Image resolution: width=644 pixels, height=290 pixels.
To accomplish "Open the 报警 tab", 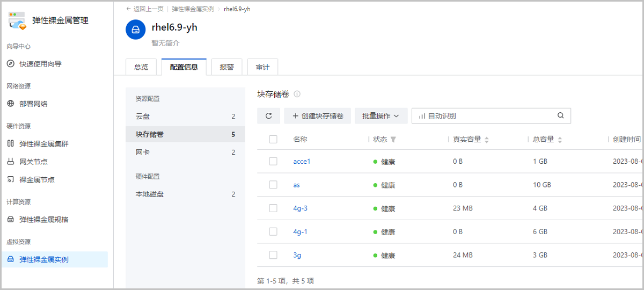I will coord(226,67).
